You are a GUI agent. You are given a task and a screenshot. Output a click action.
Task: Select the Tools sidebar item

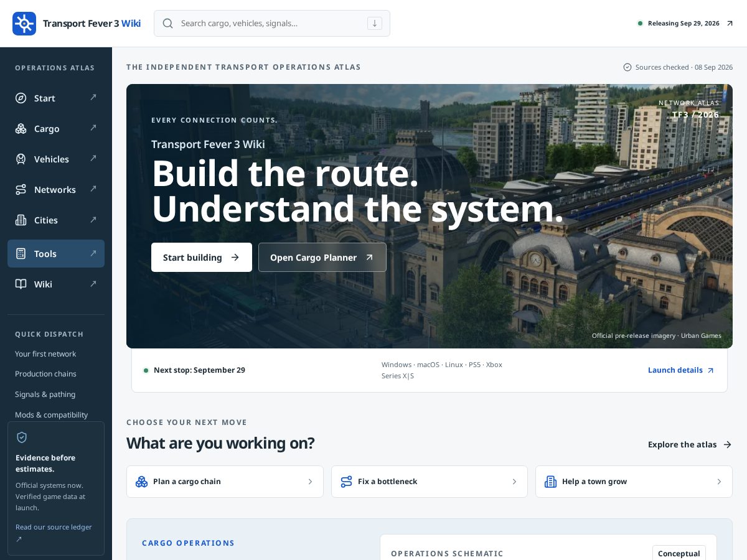click(x=56, y=254)
